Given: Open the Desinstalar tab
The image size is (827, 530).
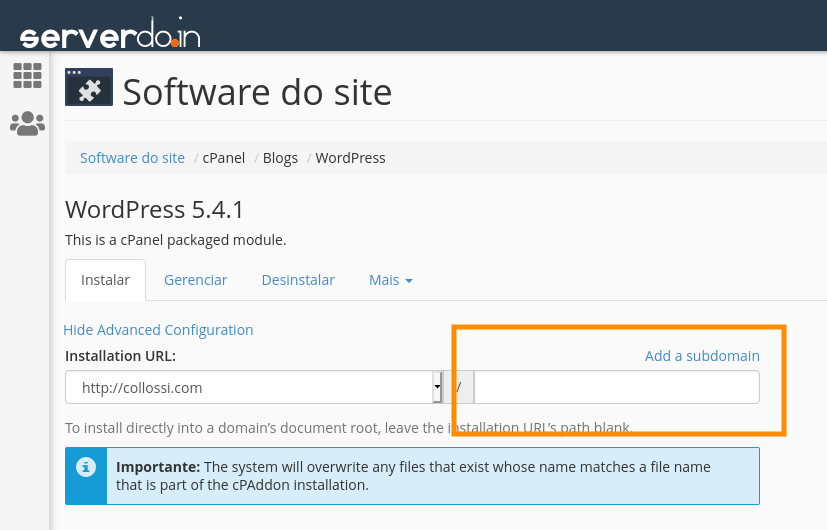Looking at the screenshot, I should coord(298,280).
